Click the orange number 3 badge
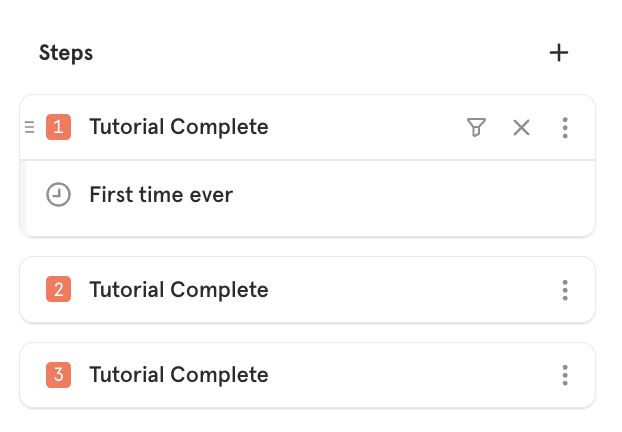Image resolution: width=622 pixels, height=432 pixels. coord(58,374)
